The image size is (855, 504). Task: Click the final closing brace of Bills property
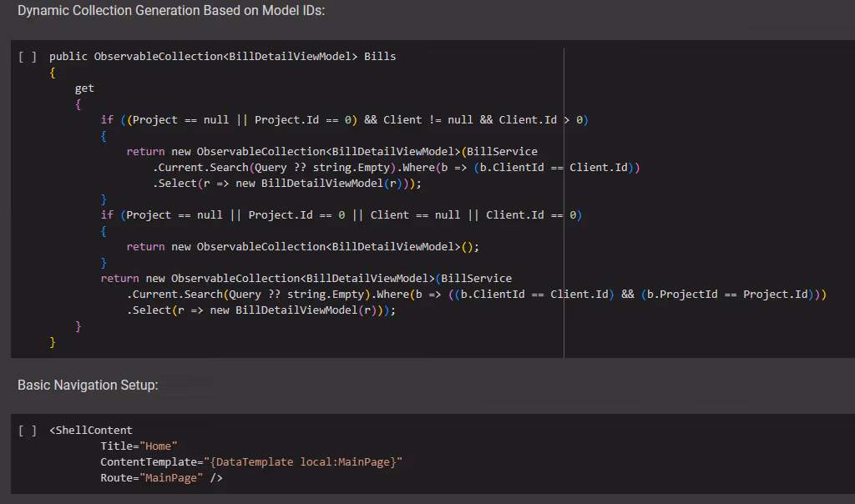[x=53, y=342]
